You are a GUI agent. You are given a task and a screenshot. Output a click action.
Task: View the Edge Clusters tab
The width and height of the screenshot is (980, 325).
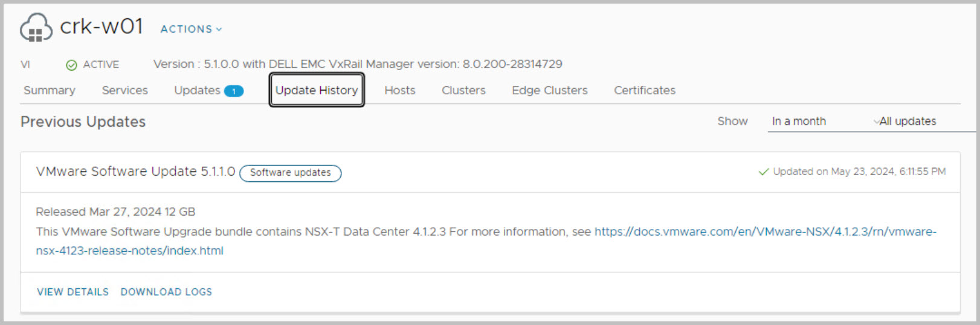(x=549, y=91)
